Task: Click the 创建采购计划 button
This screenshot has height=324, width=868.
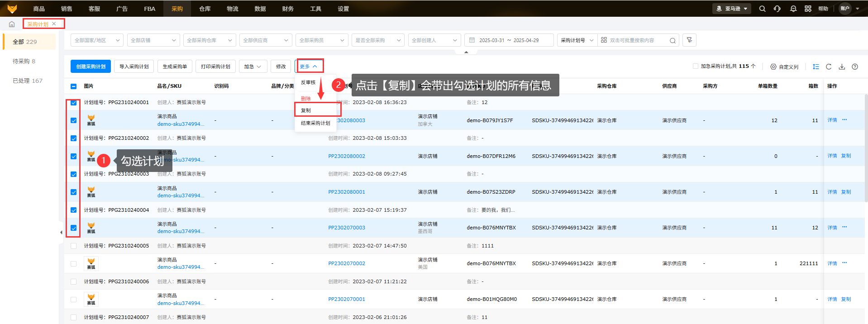Action: tap(91, 67)
